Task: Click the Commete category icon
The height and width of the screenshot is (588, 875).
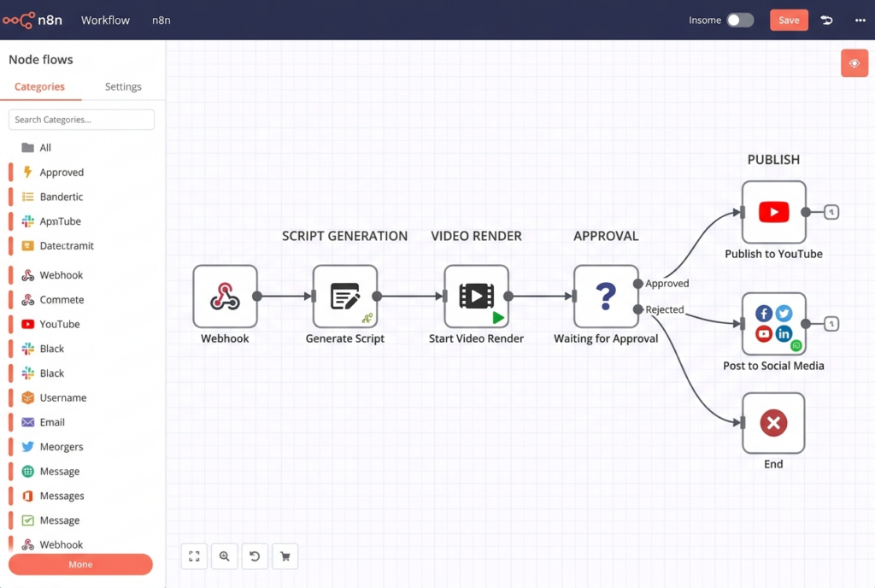Action: click(27, 300)
